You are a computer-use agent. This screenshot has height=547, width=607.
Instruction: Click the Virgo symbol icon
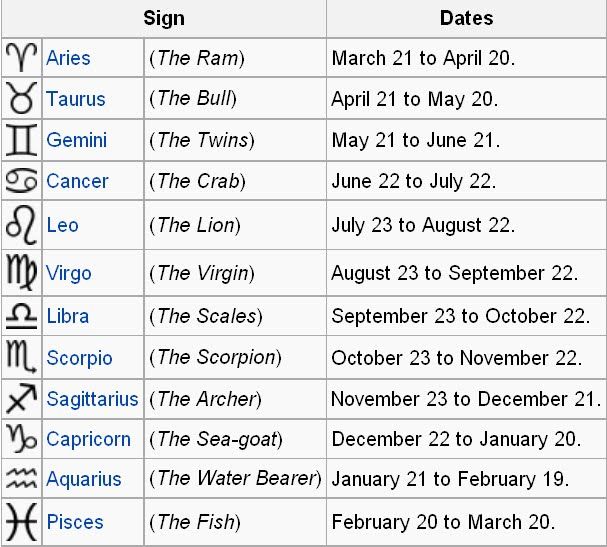(x=22, y=273)
